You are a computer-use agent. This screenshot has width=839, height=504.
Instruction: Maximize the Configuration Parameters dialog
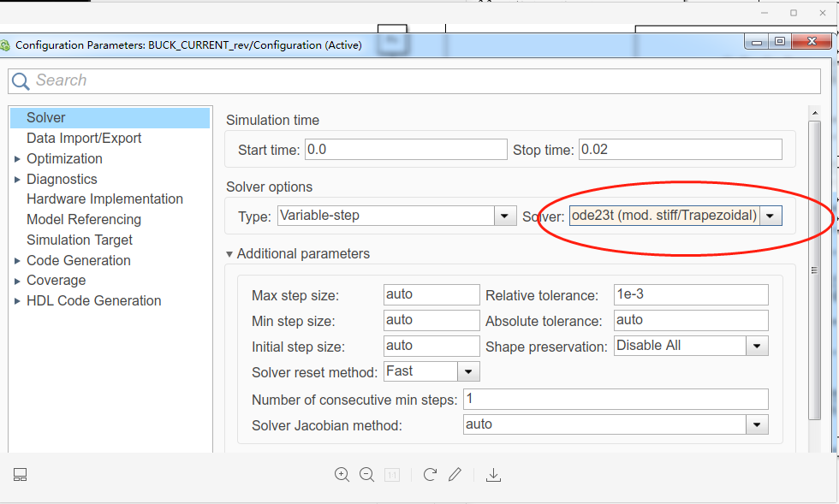[x=780, y=42]
